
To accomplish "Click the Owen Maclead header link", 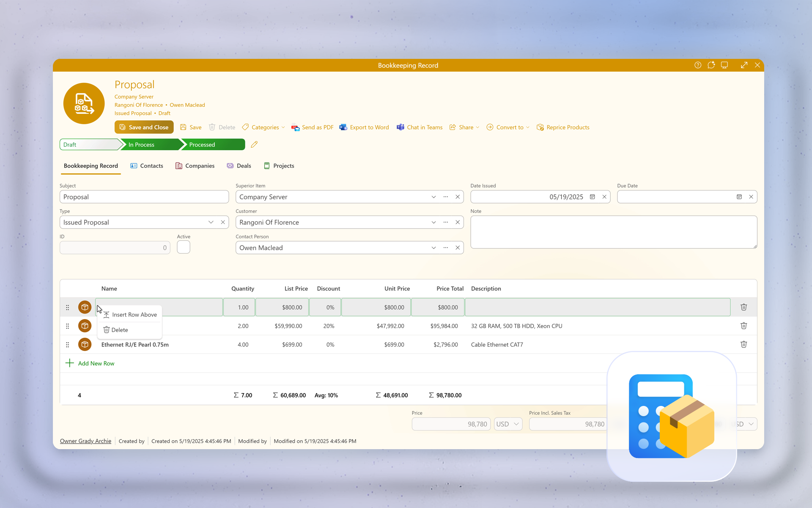I will click(x=187, y=105).
